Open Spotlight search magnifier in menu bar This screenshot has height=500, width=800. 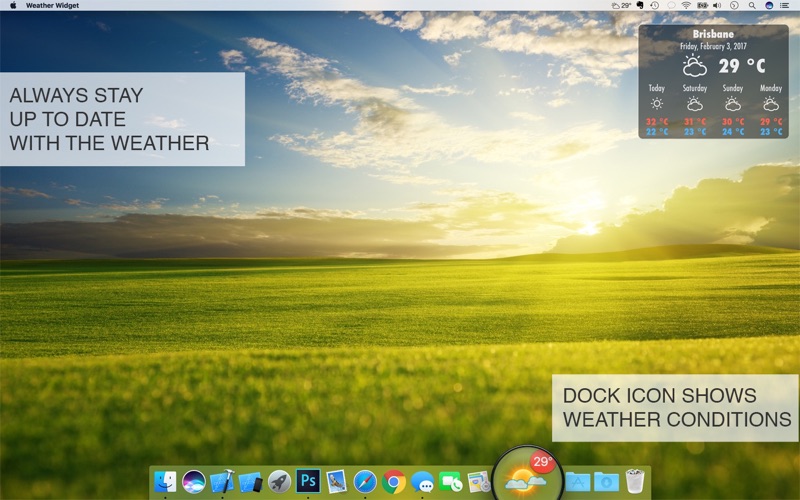[753, 5]
